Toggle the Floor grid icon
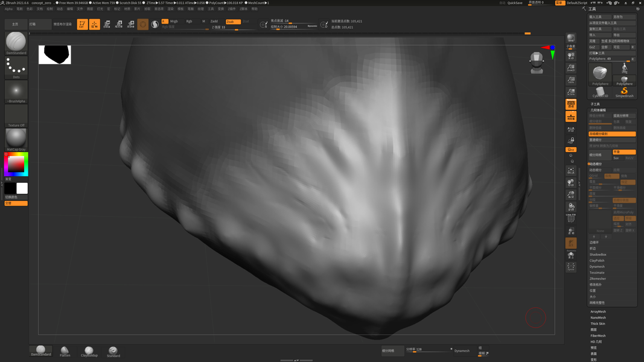Image resolution: width=644 pixels, height=362 pixels. point(571,116)
